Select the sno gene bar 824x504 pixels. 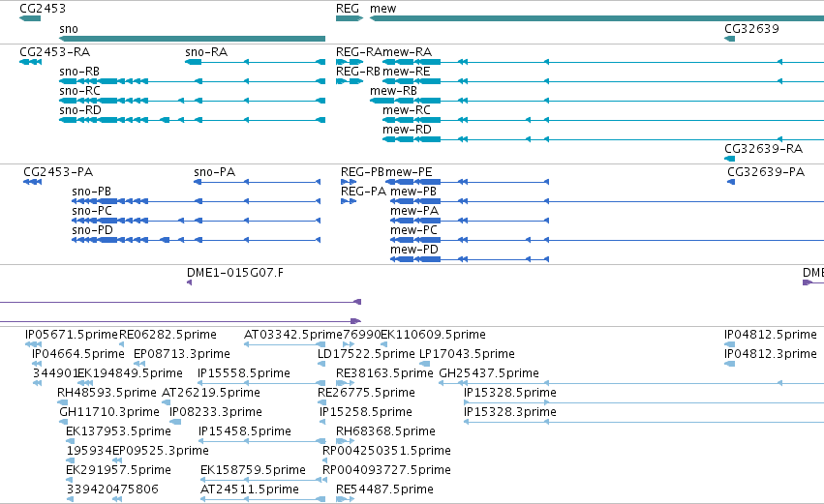193,39
